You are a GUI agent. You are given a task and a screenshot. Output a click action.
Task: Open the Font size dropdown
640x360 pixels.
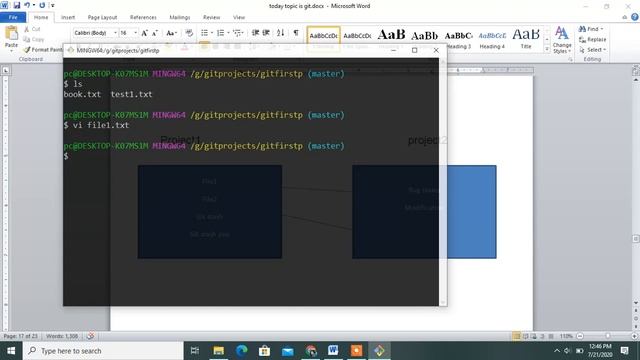pos(136,33)
